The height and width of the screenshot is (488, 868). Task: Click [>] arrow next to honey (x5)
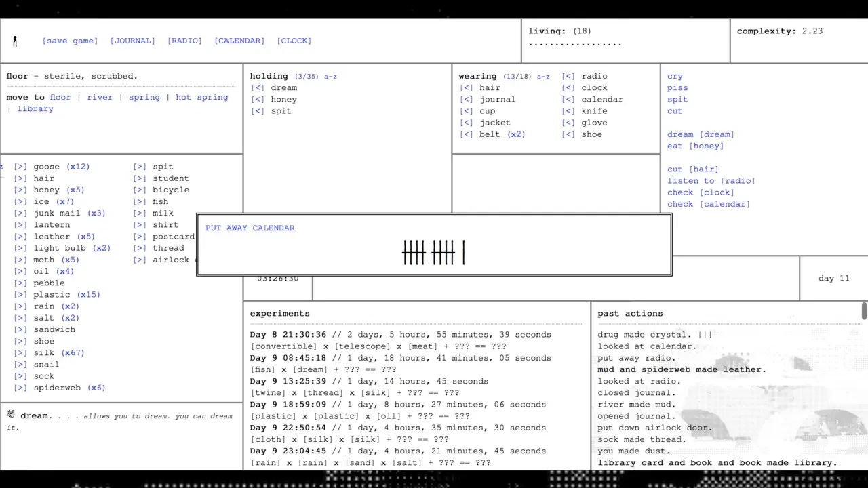click(x=20, y=190)
